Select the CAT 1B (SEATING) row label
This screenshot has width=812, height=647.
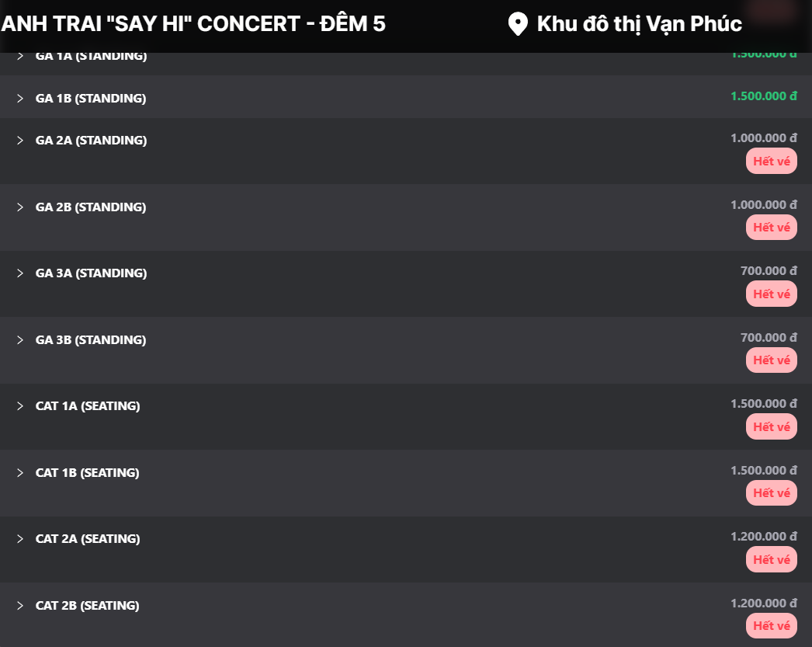[x=87, y=473]
